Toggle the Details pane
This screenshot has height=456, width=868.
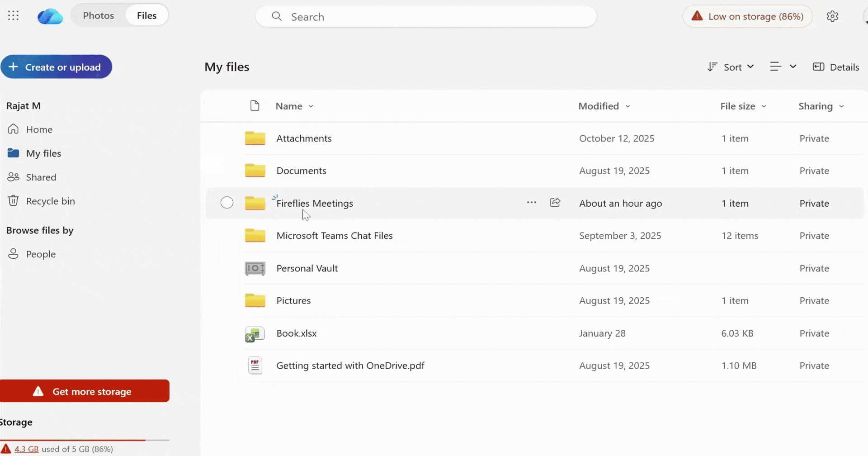point(836,67)
